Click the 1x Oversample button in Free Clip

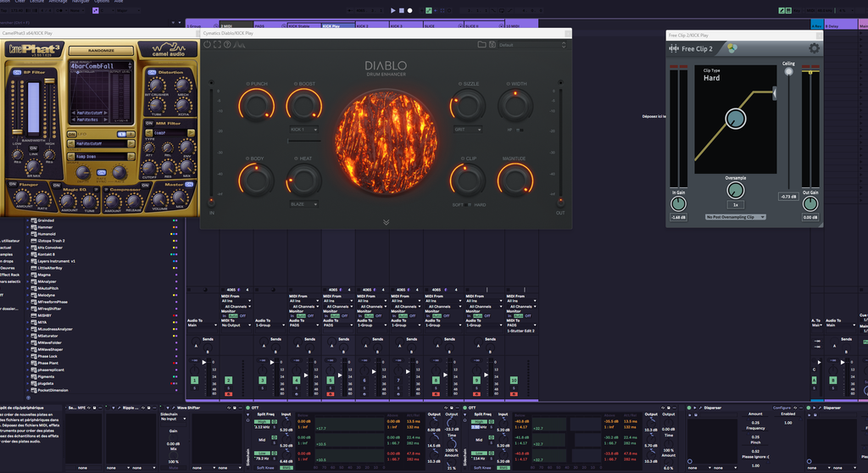[x=736, y=204]
